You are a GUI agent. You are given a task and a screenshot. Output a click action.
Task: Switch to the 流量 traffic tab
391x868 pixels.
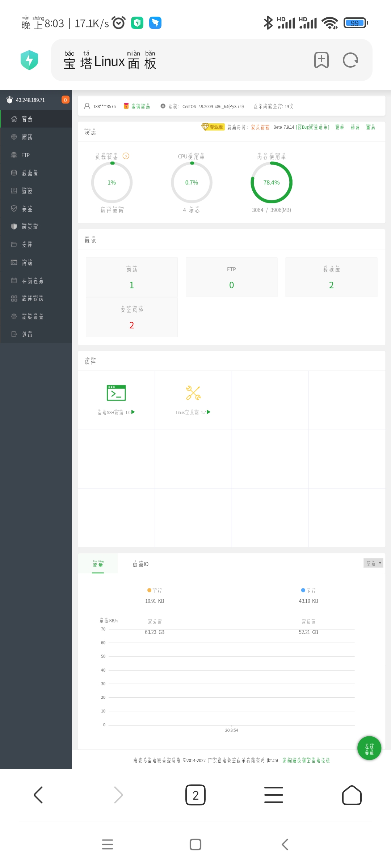coord(98,563)
